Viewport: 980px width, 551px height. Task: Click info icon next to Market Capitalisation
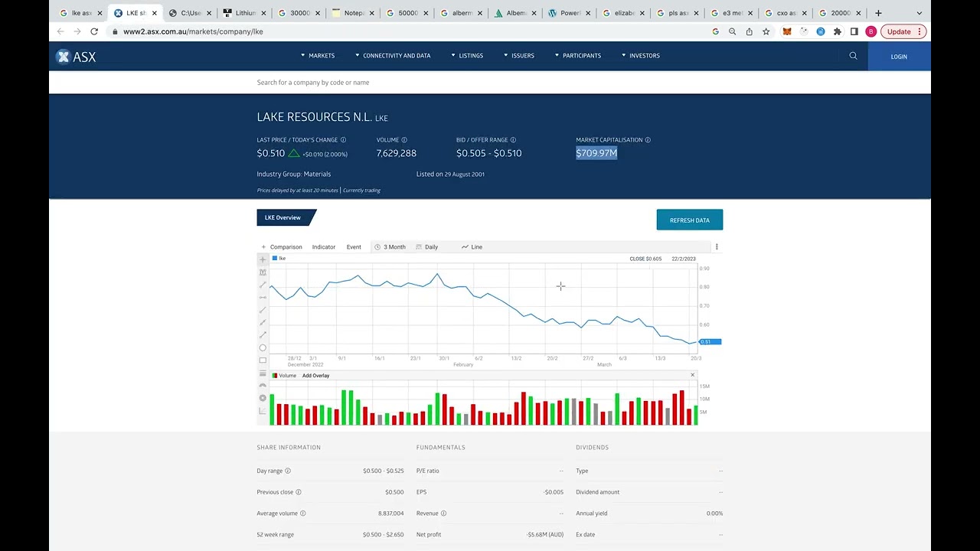pyautogui.click(x=648, y=140)
